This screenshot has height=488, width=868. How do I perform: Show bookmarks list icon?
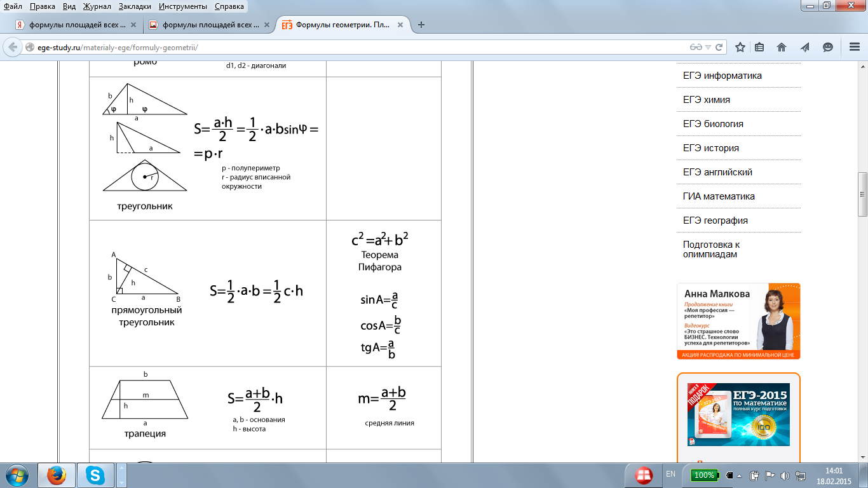tap(760, 47)
